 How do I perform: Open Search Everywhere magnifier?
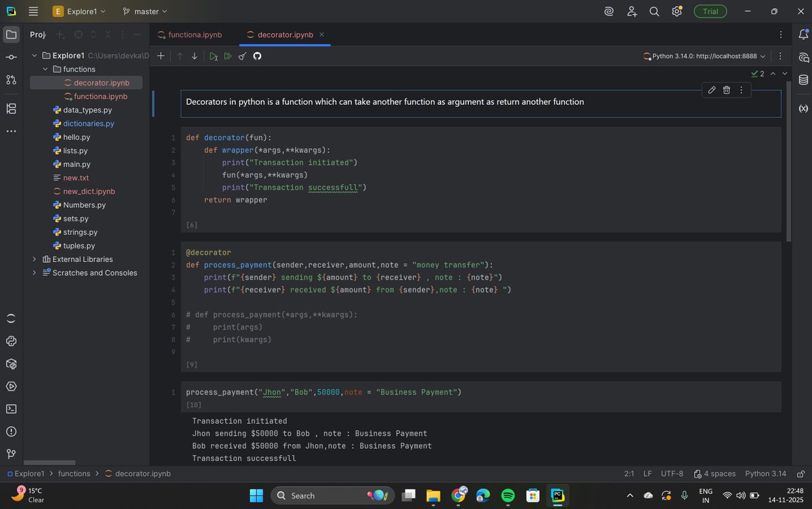pyautogui.click(x=654, y=12)
